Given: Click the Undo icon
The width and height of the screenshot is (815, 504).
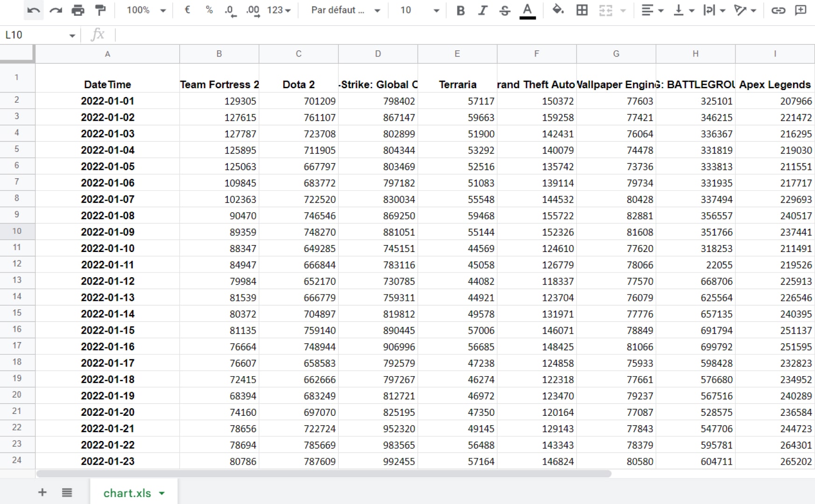Looking at the screenshot, I should (x=34, y=10).
